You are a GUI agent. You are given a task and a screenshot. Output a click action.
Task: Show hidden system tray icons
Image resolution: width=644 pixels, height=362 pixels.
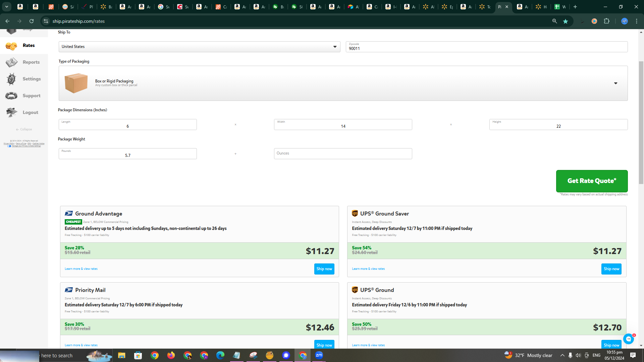pyautogui.click(x=562, y=355)
